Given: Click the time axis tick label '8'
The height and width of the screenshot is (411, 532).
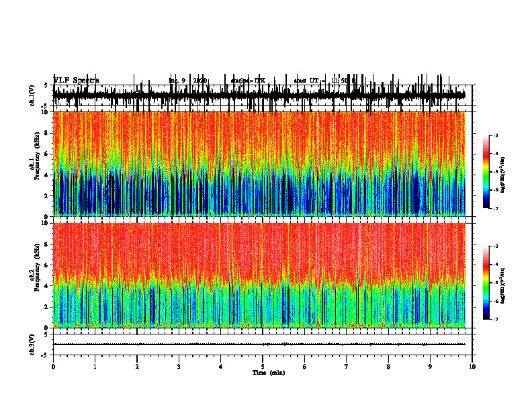Looking at the screenshot, I should pos(388,367).
